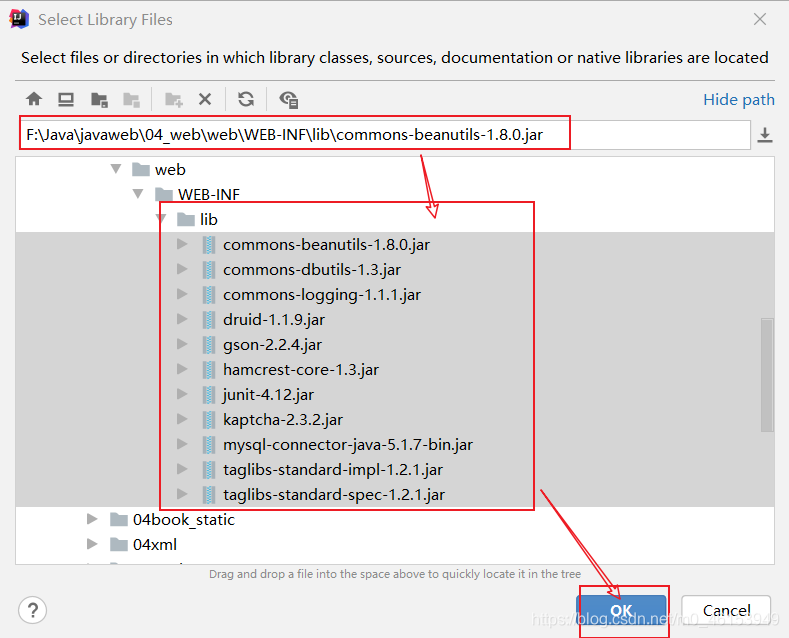
Task: Select the lib folder row
Action: (395, 219)
